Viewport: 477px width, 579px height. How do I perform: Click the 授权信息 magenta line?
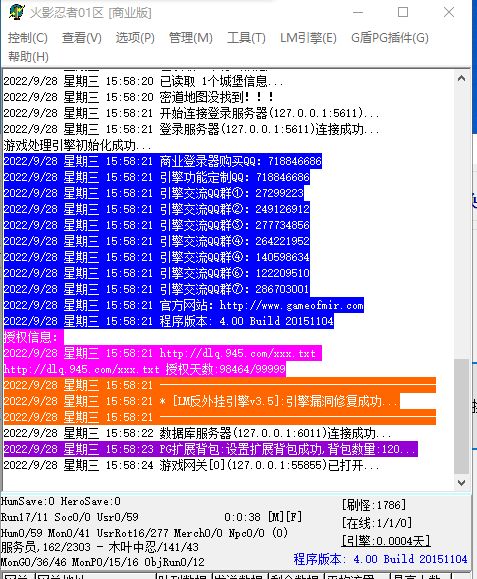click(34, 337)
